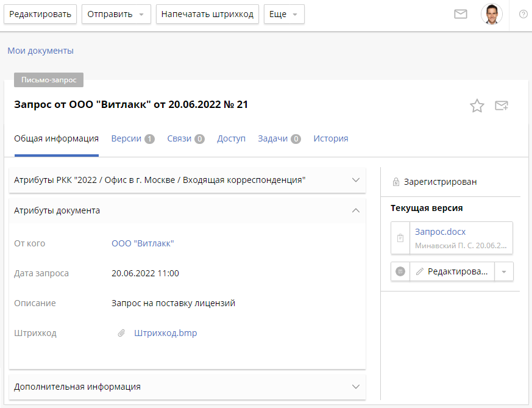The width and height of the screenshot is (532, 408).
Task: Open the help question mark icon
Action: pyautogui.click(x=523, y=14)
